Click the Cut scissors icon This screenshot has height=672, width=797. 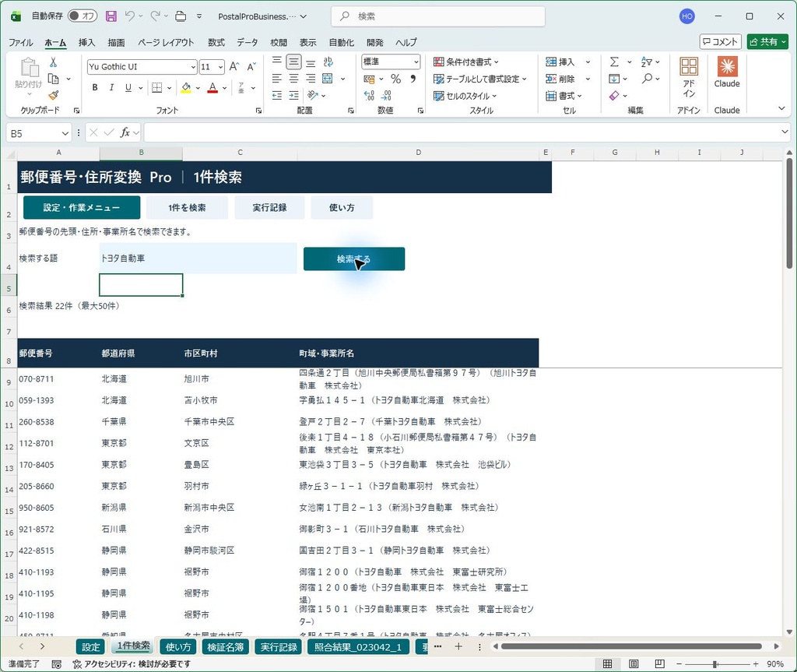pyautogui.click(x=53, y=62)
